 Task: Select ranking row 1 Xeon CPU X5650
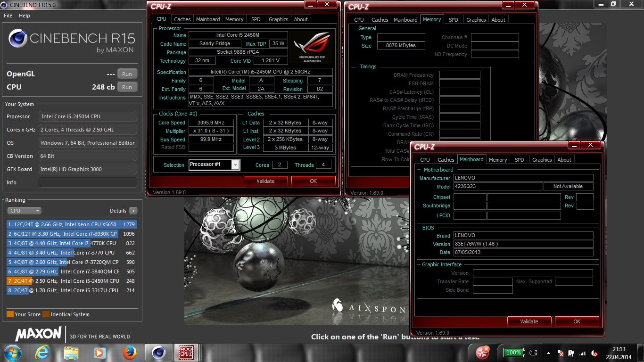[72, 224]
